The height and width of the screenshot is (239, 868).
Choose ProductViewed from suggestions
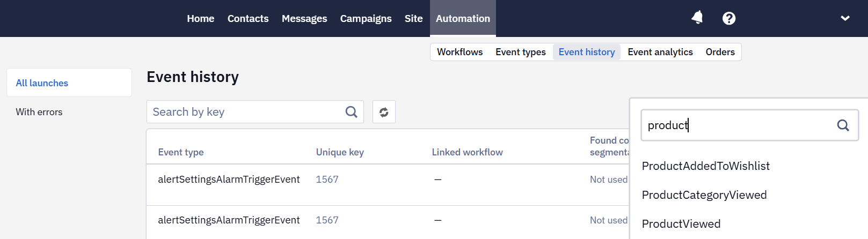pyautogui.click(x=681, y=224)
